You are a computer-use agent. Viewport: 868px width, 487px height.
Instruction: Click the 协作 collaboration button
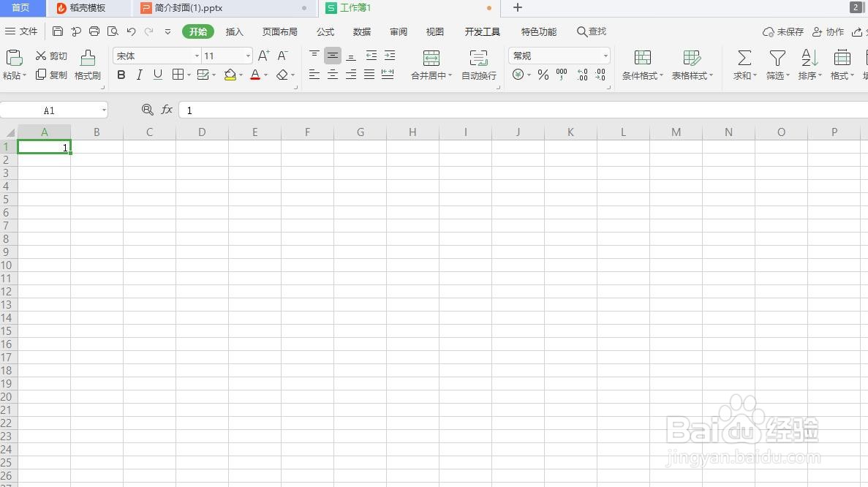(829, 31)
